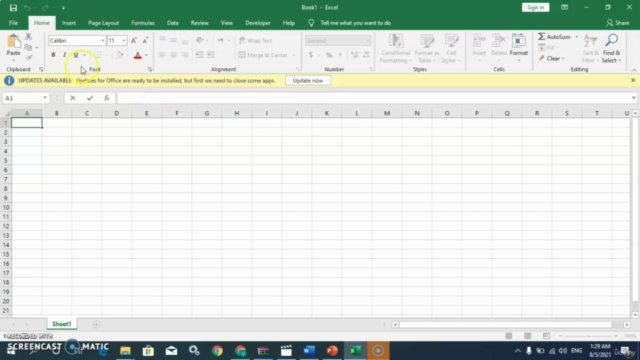Click the Center align icon
Screen dimensions: 640x360
(x=174, y=55)
